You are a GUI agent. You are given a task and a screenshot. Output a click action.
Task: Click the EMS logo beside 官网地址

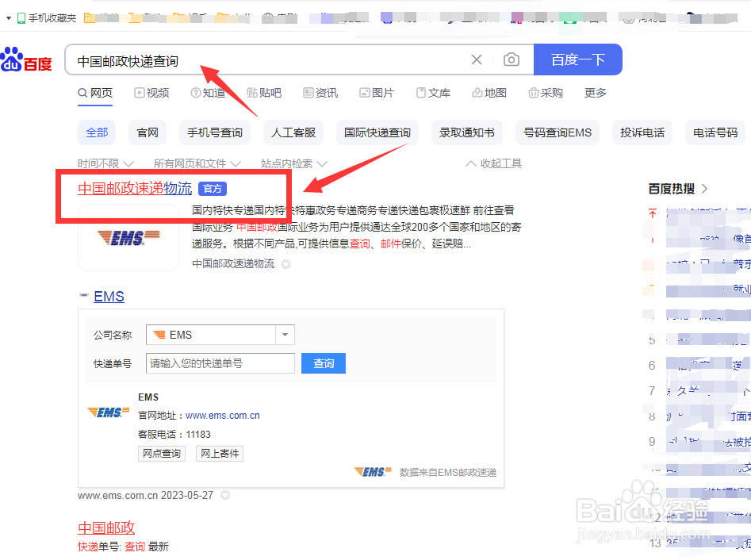(109, 412)
